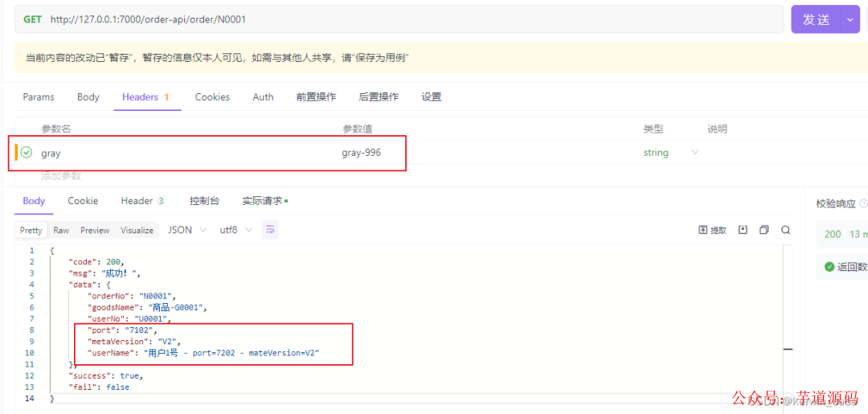Viewport: 868px width, 414px height.
Task: Open the string type dropdown for gray
Action: coord(671,152)
